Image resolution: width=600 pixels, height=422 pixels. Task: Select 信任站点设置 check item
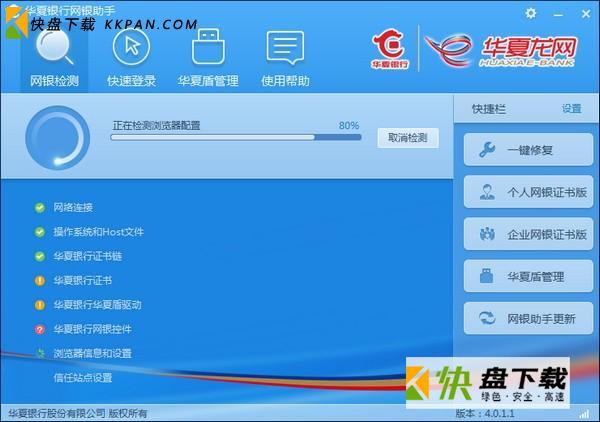83,378
